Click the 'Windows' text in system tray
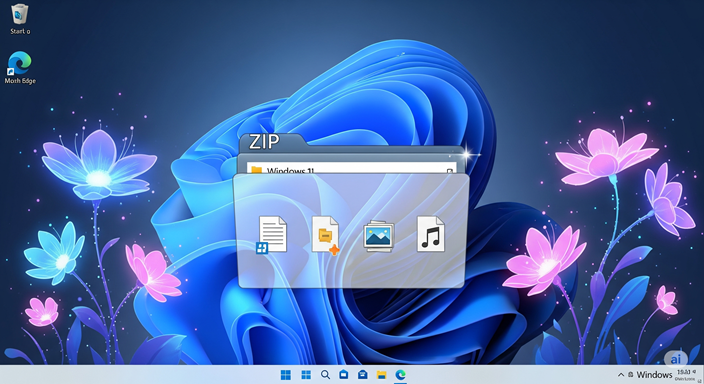The width and height of the screenshot is (704, 384). (x=654, y=375)
